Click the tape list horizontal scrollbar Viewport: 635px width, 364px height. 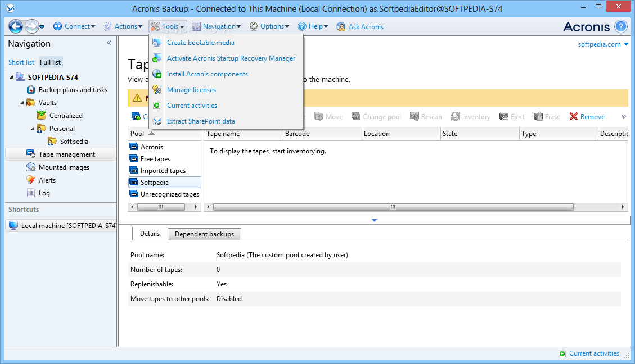click(393, 207)
